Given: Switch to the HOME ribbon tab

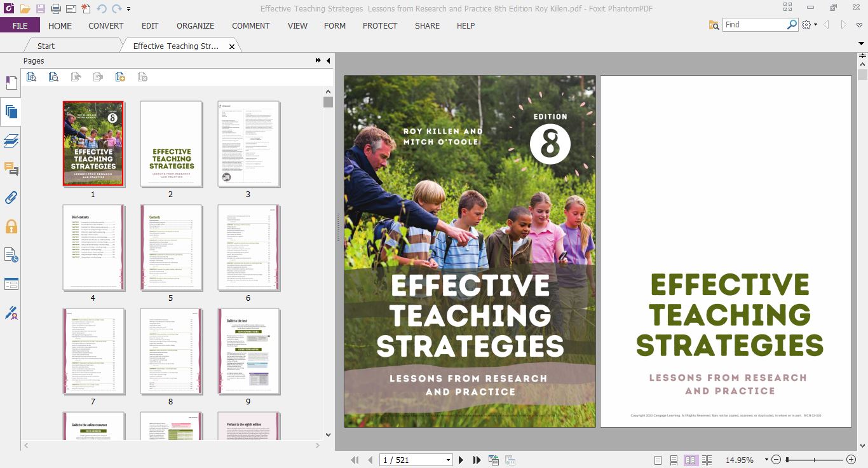Looking at the screenshot, I should (x=60, y=26).
